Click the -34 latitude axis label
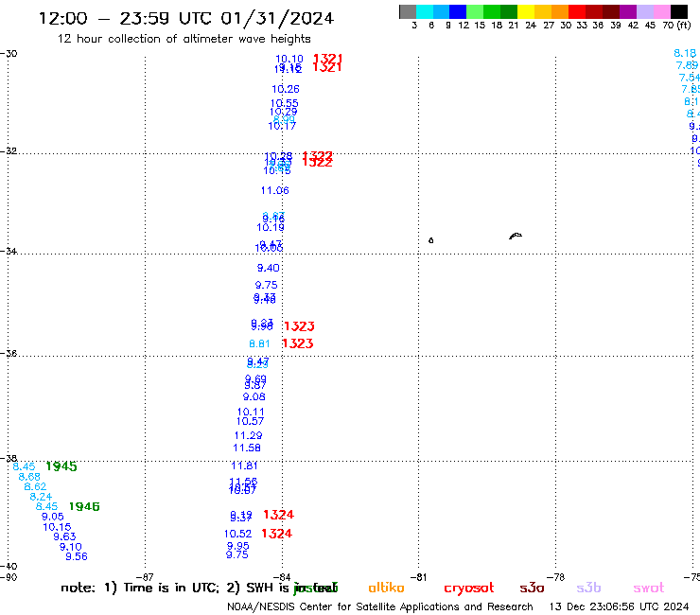700x615 pixels. (x=9, y=251)
